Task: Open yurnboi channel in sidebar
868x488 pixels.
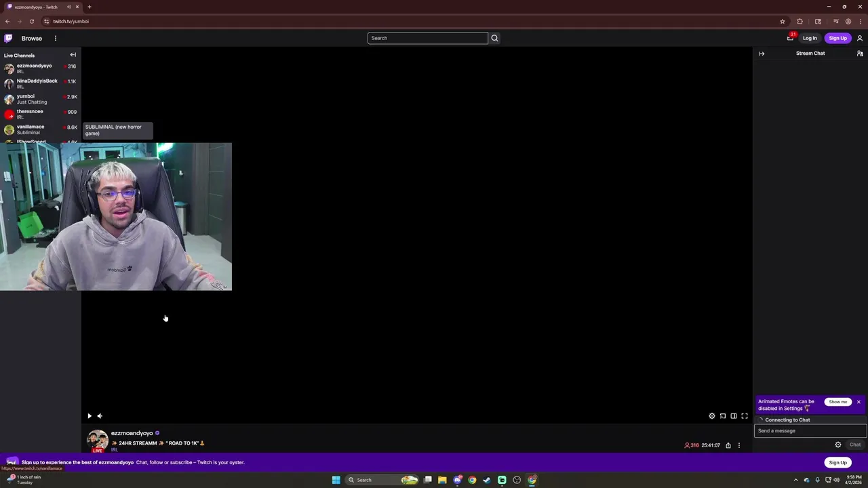Action: coord(39,99)
